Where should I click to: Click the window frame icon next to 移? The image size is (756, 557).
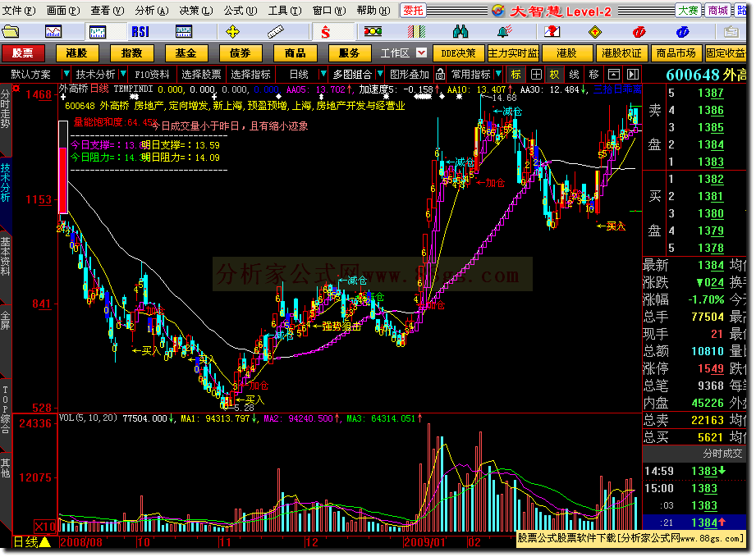613,74
